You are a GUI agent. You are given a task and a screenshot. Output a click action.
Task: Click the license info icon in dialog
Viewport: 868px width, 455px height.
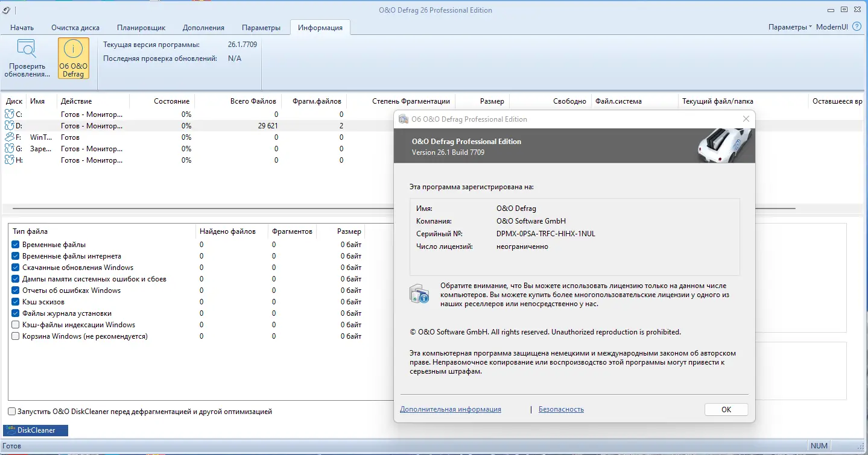tap(419, 293)
